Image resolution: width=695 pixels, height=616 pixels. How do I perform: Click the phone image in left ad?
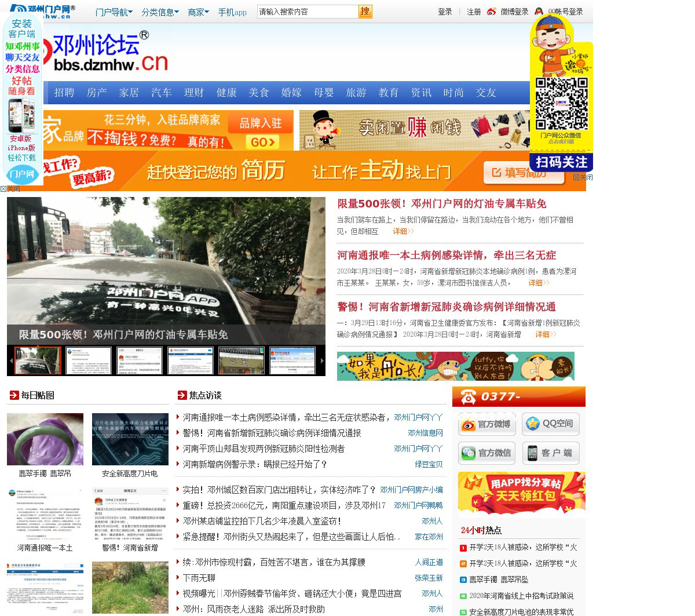pyautogui.click(x=22, y=115)
